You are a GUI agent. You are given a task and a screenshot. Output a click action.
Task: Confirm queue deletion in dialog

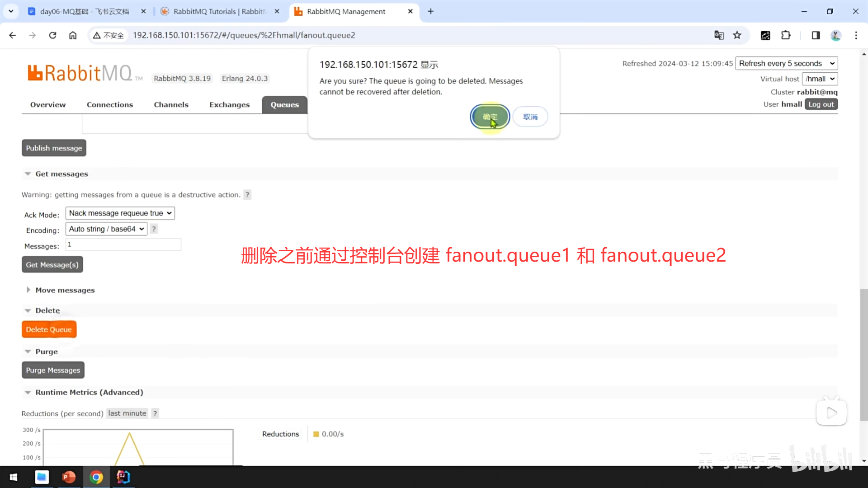click(x=490, y=117)
